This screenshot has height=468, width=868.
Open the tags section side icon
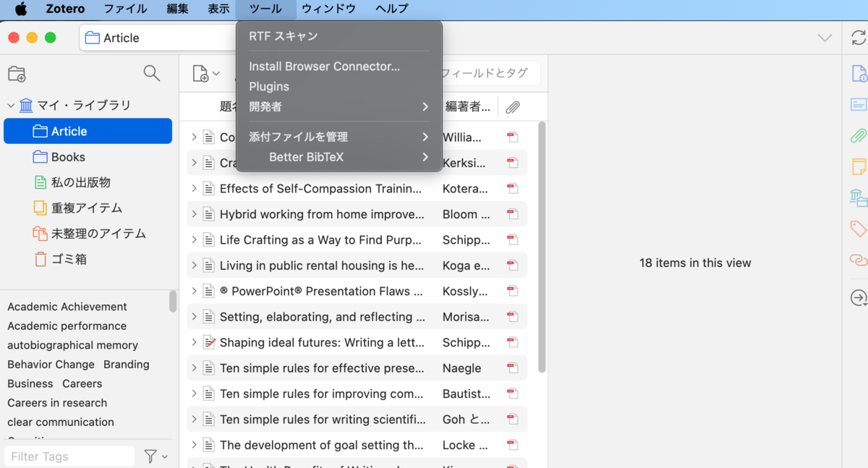(859, 229)
